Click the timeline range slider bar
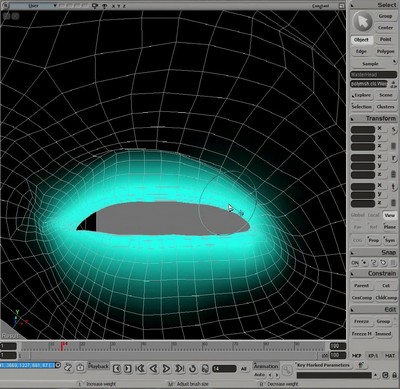400x389 pixels. click(x=173, y=356)
